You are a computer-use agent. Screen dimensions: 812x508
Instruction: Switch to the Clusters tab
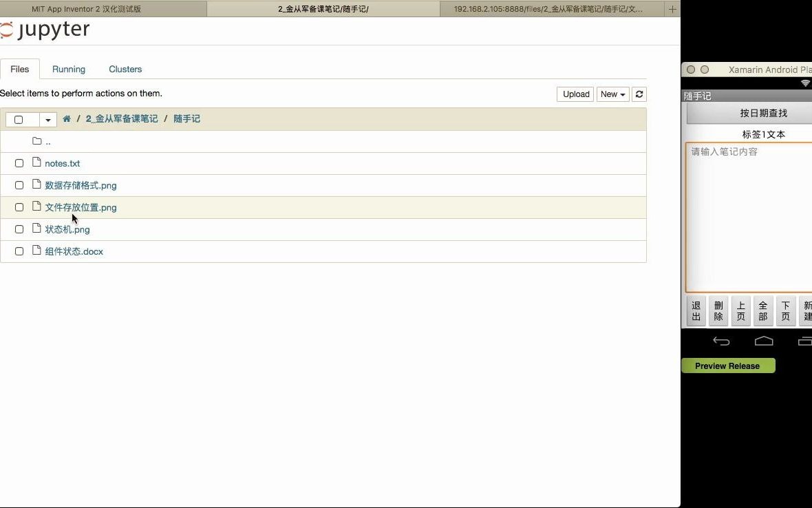pos(125,69)
